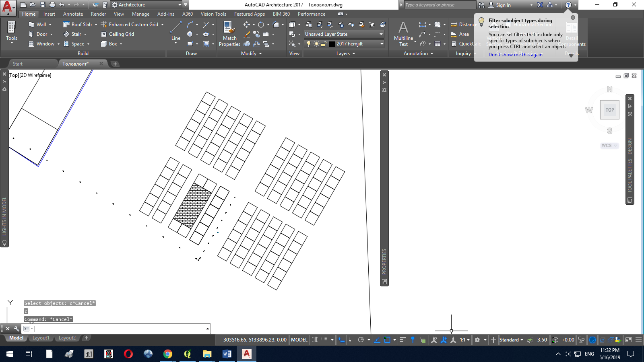644x362 pixels.
Task: Toggle object snap in status bar
Action: (387, 340)
